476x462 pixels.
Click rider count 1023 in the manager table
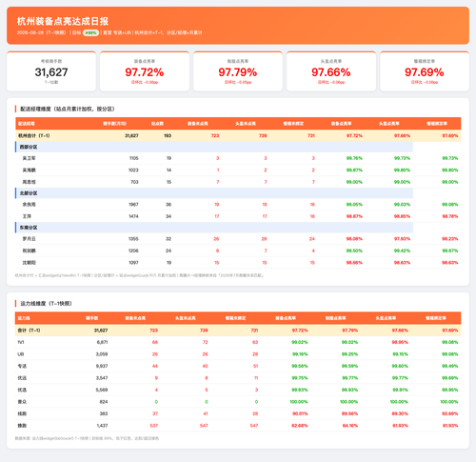tap(133, 171)
